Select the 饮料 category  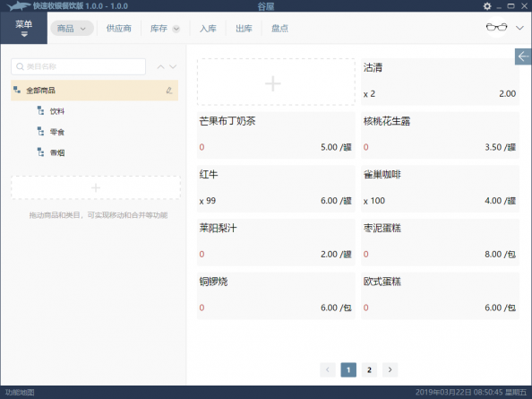click(x=57, y=111)
